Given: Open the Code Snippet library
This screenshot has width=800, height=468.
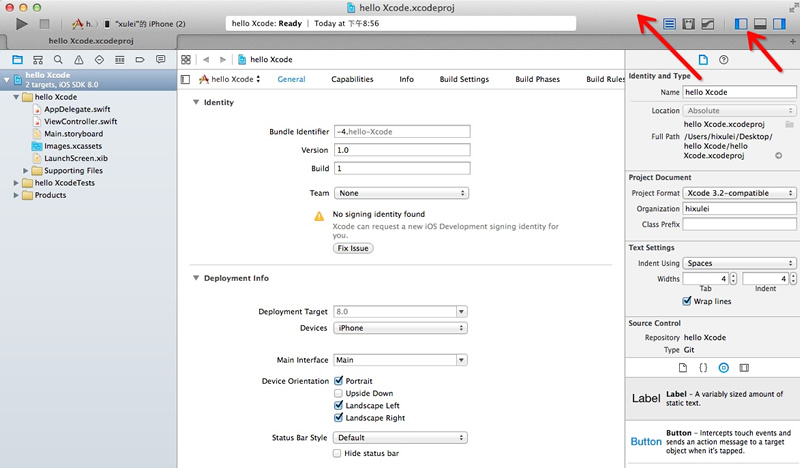Looking at the screenshot, I should 703,367.
